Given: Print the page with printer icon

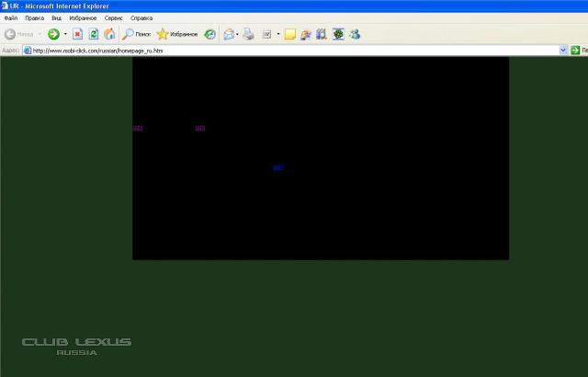Looking at the screenshot, I should 248,34.
